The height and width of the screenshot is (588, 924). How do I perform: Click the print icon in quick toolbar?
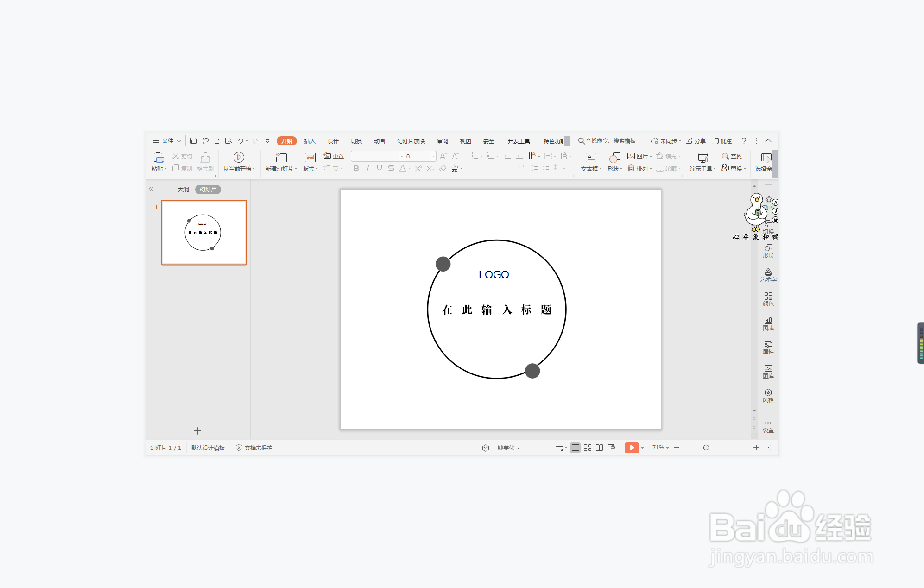217,141
